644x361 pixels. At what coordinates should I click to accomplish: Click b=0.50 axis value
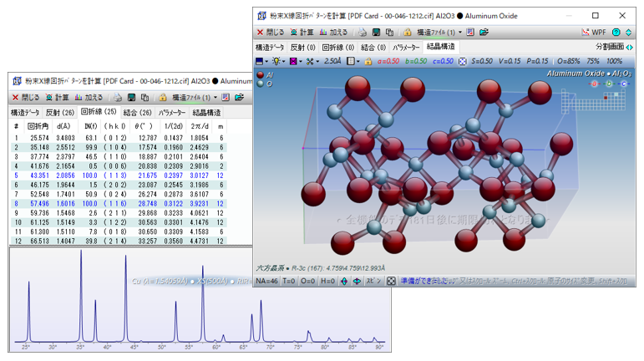coord(416,61)
